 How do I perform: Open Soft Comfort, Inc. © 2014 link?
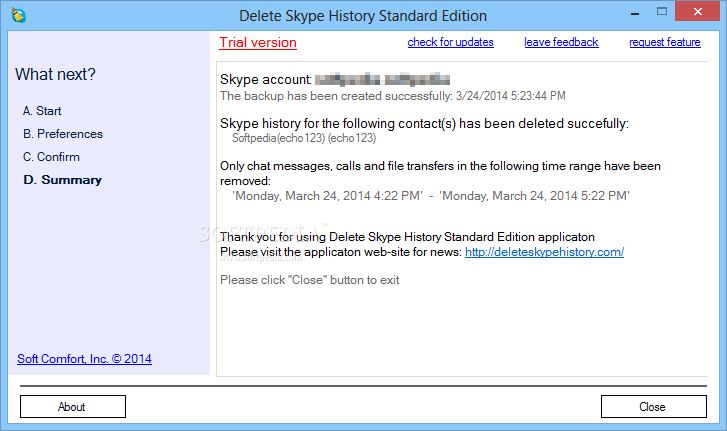pos(84,359)
